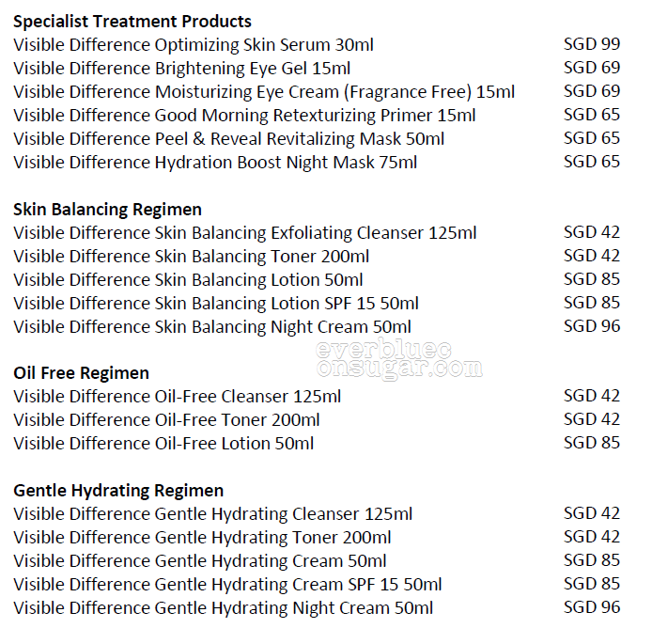Select Oil-Free Cleanser 125ml item

(x=178, y=397)
